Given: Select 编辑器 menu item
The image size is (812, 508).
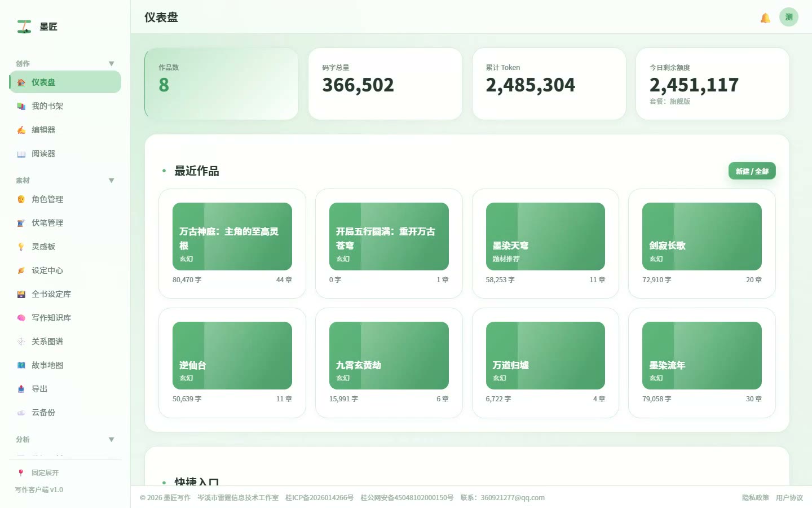Looking at the screenshot, I should coord(65,130).
